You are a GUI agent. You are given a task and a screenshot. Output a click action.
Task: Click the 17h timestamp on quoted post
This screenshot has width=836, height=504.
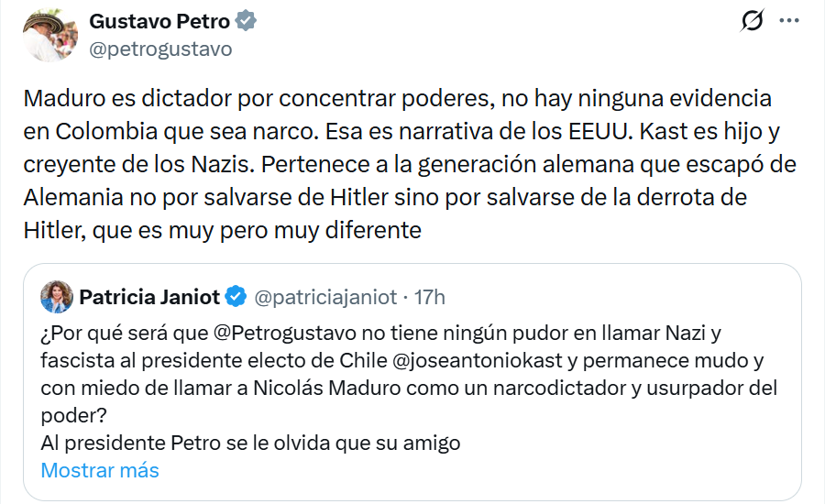[x=430, y=297]
